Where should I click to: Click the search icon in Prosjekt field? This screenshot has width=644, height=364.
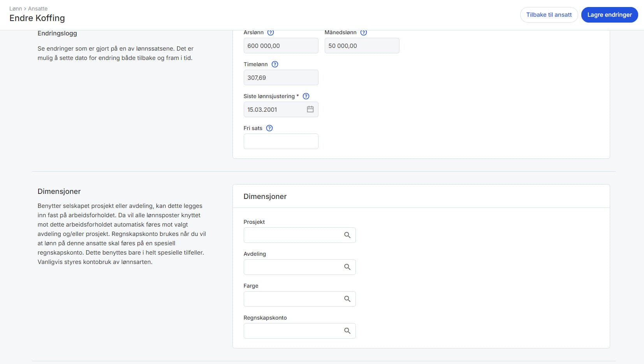pos(347,235)
